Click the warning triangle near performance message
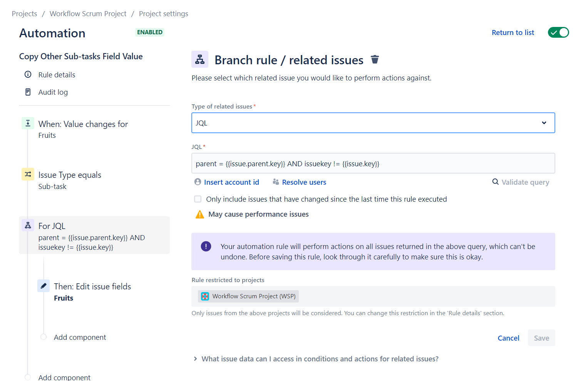Viewport: 588px width, 381px height. [199, 214]
